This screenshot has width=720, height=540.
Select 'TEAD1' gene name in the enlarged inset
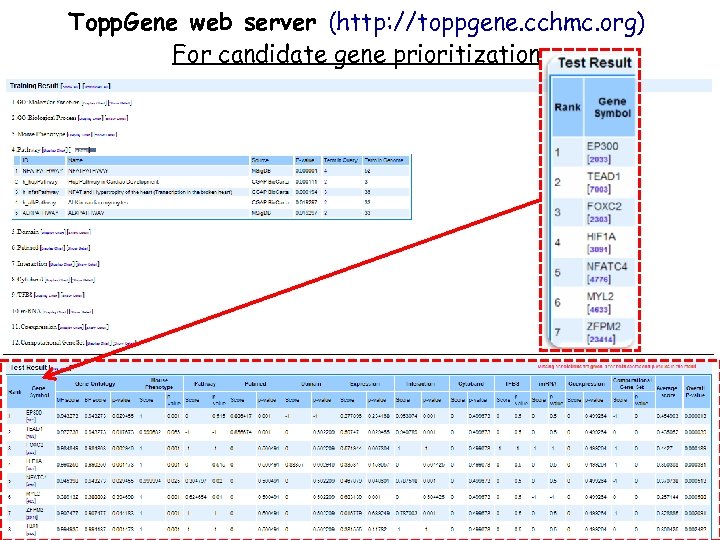(x=603, y=176)
